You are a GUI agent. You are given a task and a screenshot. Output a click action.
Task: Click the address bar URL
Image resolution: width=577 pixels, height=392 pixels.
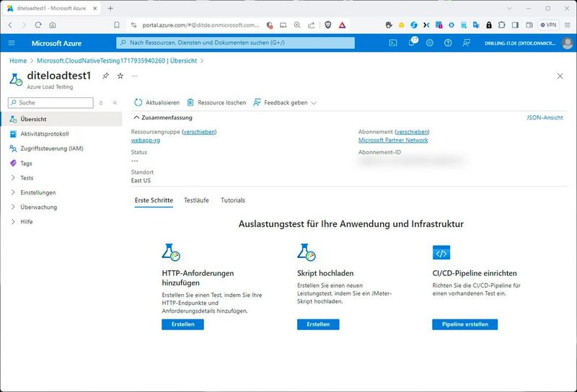tap(201, 25)
